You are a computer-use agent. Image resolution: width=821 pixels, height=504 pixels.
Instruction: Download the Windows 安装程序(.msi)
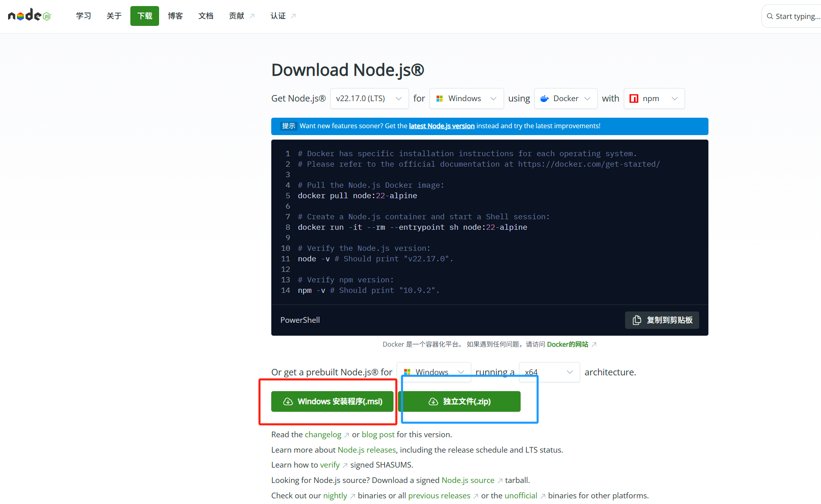point(332,401)
